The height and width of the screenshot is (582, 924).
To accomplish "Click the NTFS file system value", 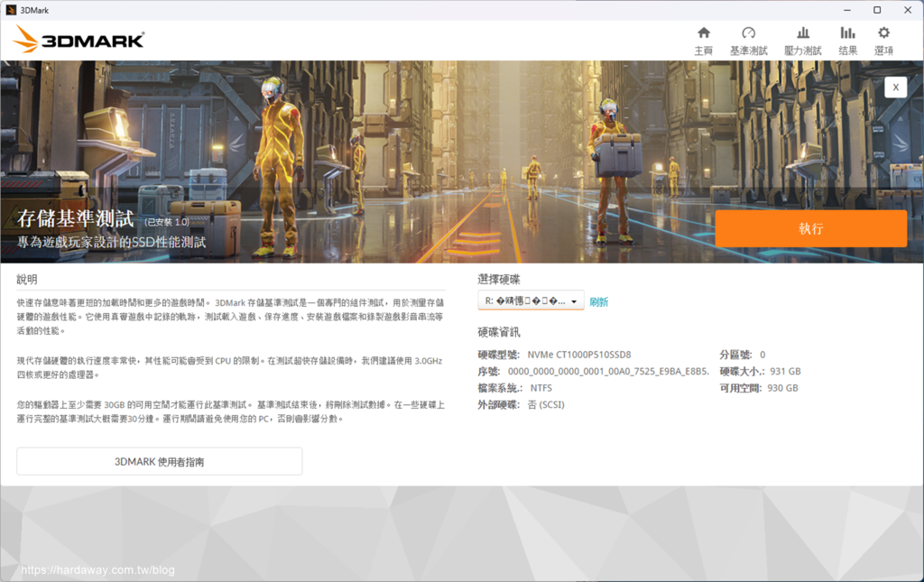I will click(x=541, y=388).
